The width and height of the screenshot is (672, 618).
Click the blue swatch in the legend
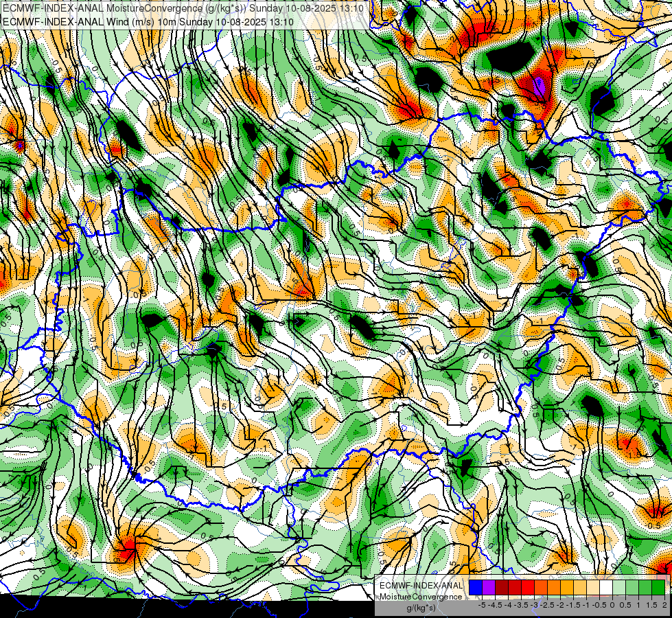click(476, 587)
